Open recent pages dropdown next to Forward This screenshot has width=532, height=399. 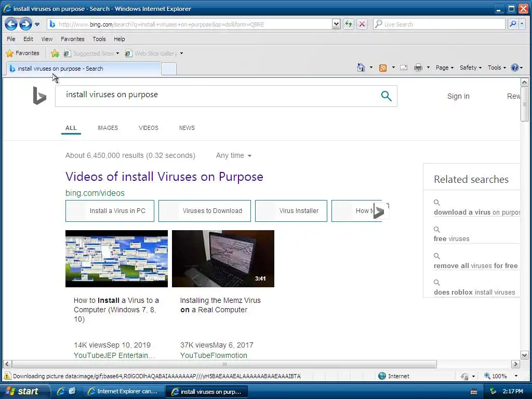coord(37,24)
